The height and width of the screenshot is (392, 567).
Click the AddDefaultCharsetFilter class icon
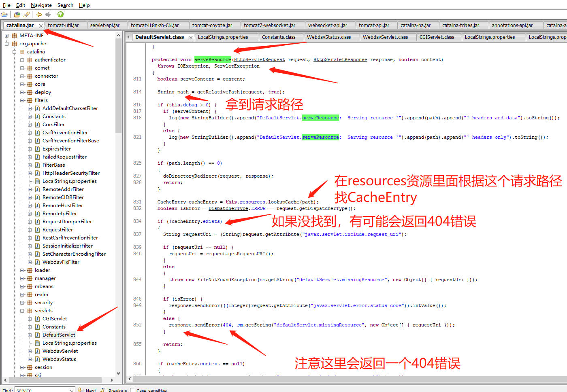(x=37, y=108)
